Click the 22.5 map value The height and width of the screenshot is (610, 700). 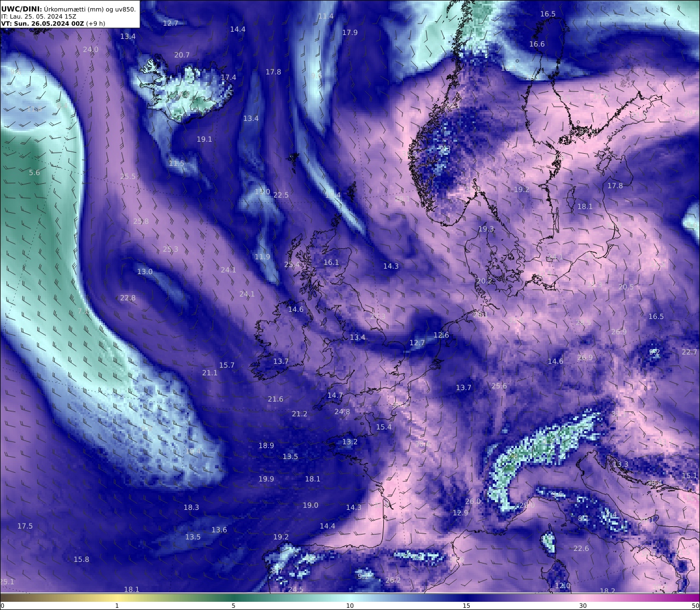(x=281, y=195)
